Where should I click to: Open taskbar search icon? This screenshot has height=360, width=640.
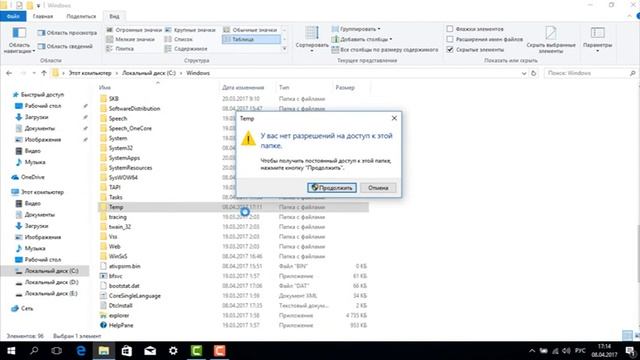coord(34,351)
